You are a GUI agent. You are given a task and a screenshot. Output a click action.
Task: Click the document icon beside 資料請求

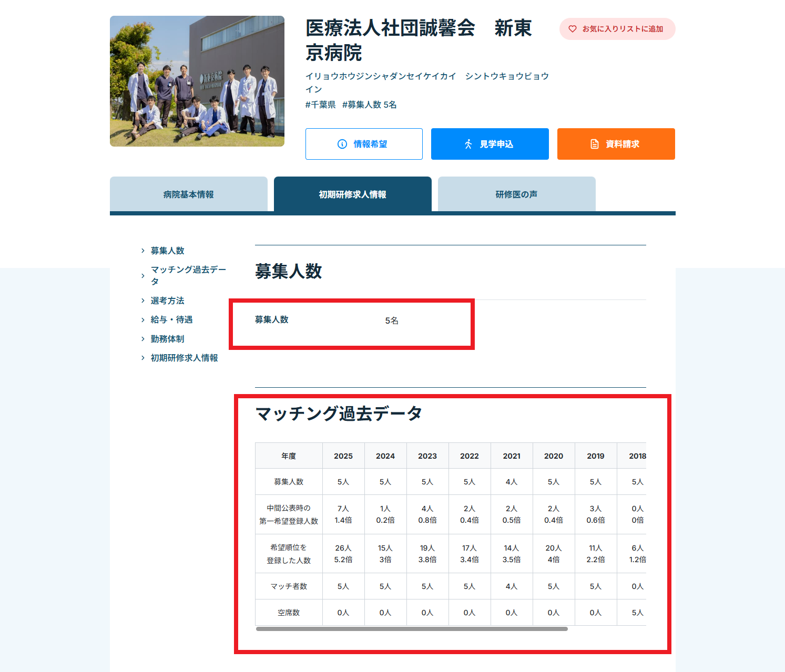pyautogui.click(x=595, y=144)
